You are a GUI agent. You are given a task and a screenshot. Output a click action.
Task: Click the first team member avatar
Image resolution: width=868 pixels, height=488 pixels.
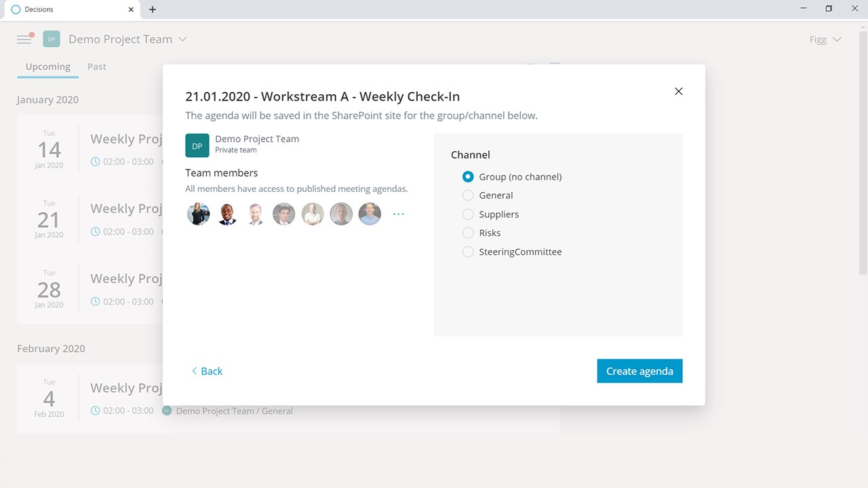pyautogui.click(x=199, y=214)
